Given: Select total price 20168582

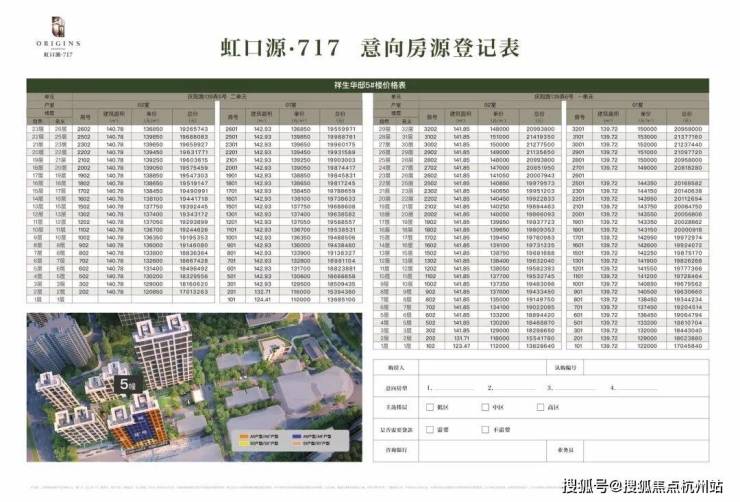Looking at the screenshot, I should tap(688, 183).
